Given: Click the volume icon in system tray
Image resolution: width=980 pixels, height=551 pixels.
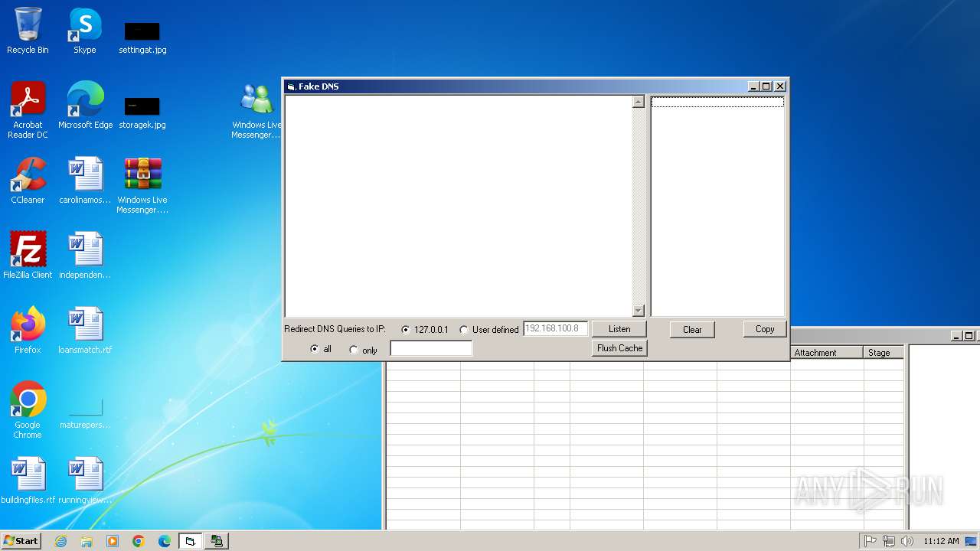Looking at the screenshot, I should tap(907, 541).
